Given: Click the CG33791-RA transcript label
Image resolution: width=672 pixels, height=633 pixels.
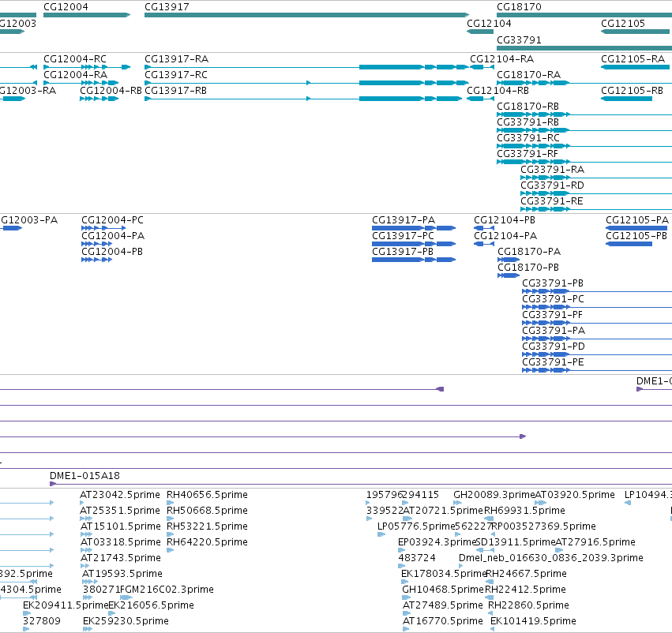Looking at the screenshot, I should pyautogui.click(x=553, y=170).
